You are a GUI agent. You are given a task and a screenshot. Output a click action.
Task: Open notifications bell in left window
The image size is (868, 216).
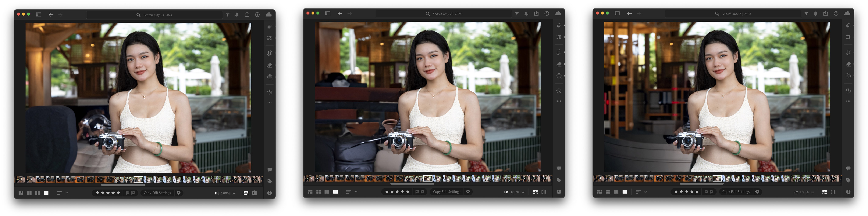click(237, 15)
